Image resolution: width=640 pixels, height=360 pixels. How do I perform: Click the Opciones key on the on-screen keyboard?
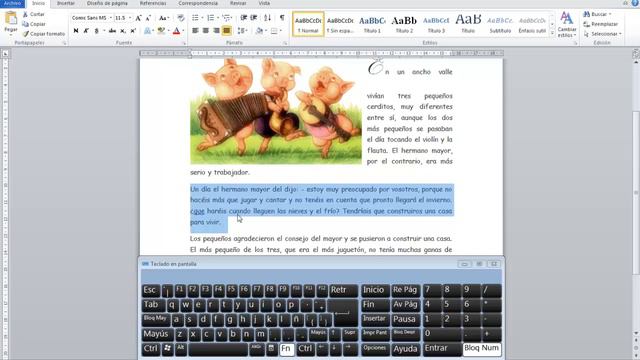click(375, 349)
